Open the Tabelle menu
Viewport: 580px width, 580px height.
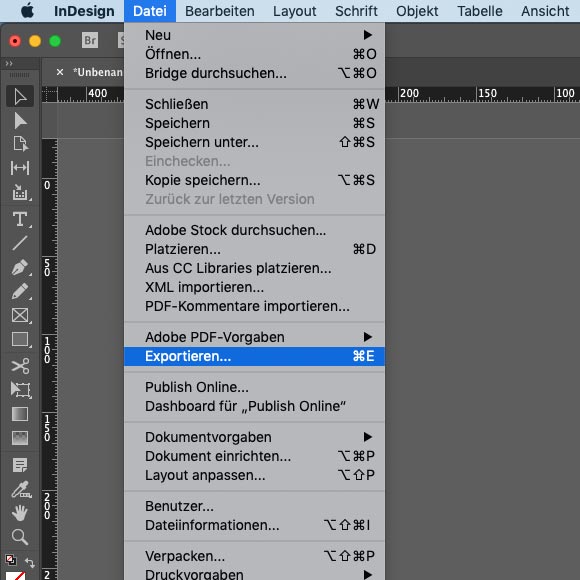pos(480,11)
